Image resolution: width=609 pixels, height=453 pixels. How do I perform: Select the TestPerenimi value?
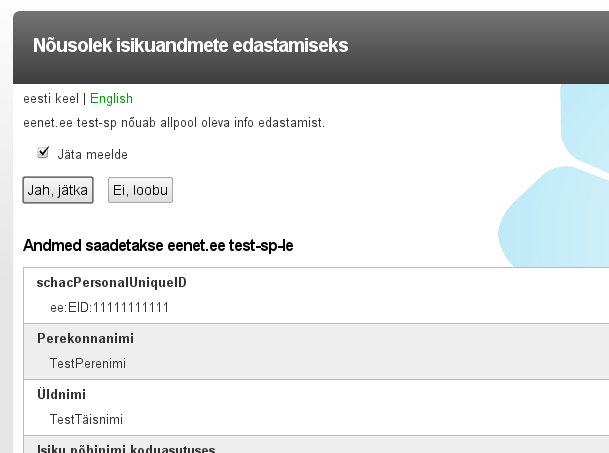tap(88, 363)
